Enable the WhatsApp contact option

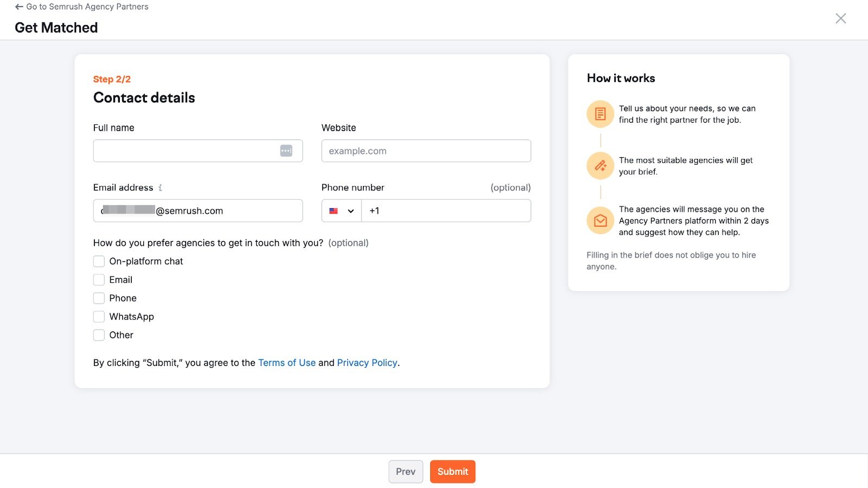(x=99, y=316)
